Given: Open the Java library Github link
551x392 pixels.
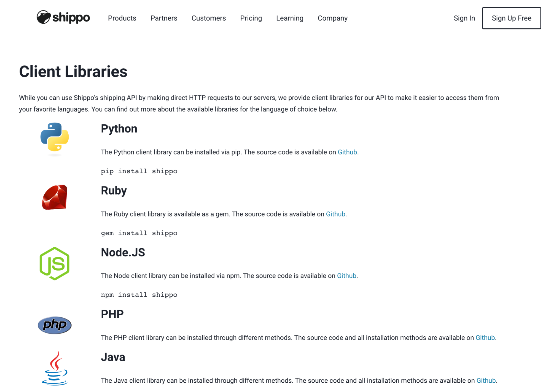Looking at the screenshot, I should click(486, 381).
